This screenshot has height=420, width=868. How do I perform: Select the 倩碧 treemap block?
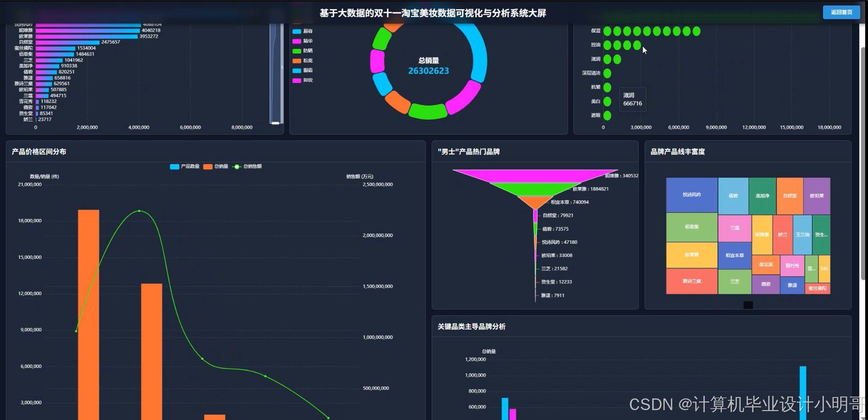click(x=733, y=196)
